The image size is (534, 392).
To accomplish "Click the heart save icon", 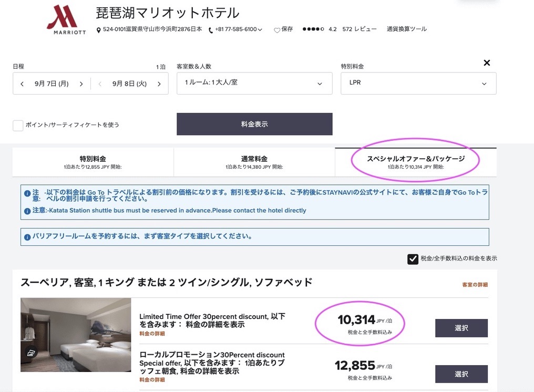I will [277, 30].
